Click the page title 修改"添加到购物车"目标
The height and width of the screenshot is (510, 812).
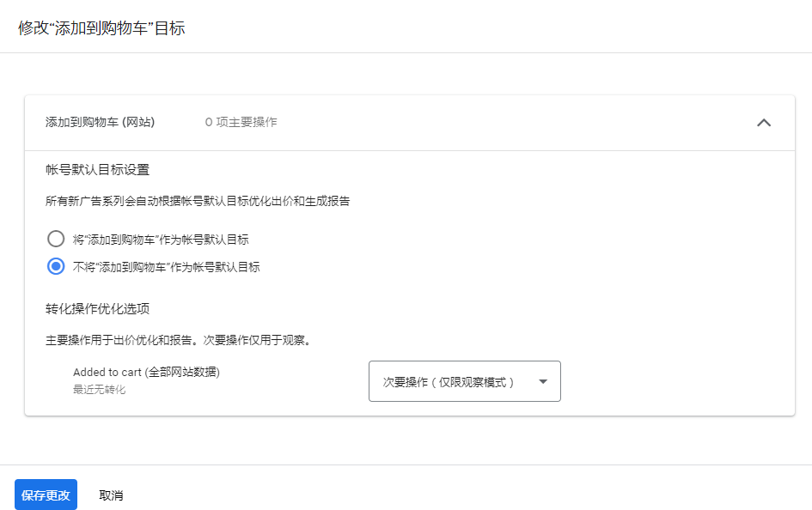[100, 27]
